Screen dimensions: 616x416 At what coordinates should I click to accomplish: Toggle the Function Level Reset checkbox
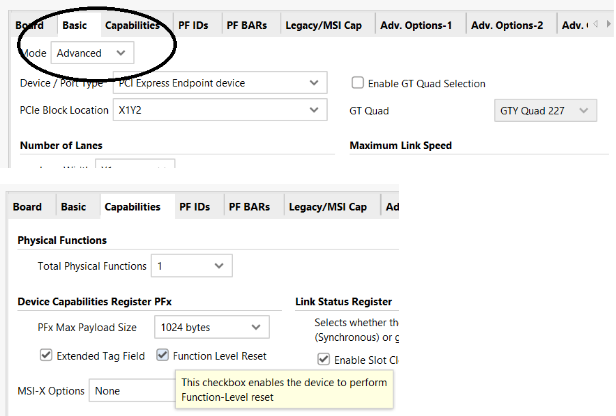[164, 355]
